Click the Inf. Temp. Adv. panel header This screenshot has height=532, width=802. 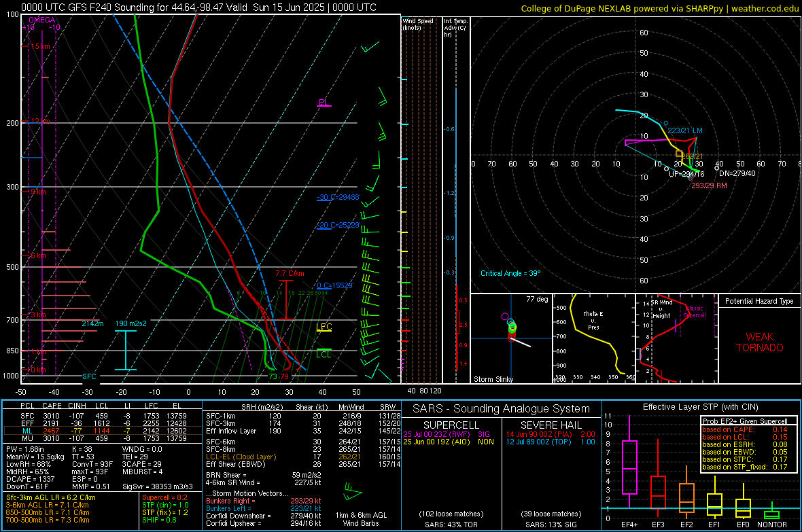[455, 28]
